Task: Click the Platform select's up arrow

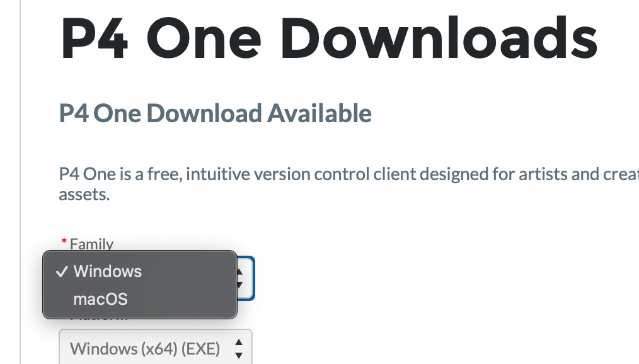Action: (x=239, y=343)
